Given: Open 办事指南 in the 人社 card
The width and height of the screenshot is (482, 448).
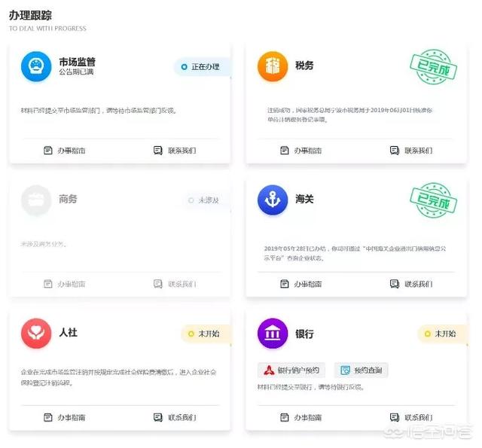Looking at the screenshot, I should pyautogui.click(x=65, y=417).
